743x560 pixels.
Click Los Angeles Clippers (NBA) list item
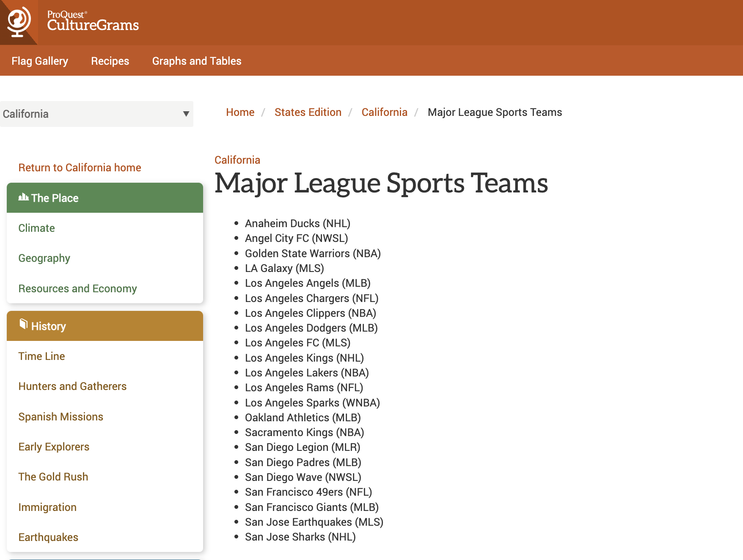(311, 313)
